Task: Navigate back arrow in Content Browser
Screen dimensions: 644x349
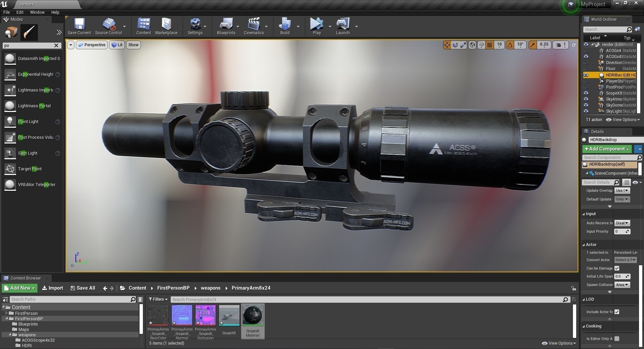Action: tap(105, 288)
